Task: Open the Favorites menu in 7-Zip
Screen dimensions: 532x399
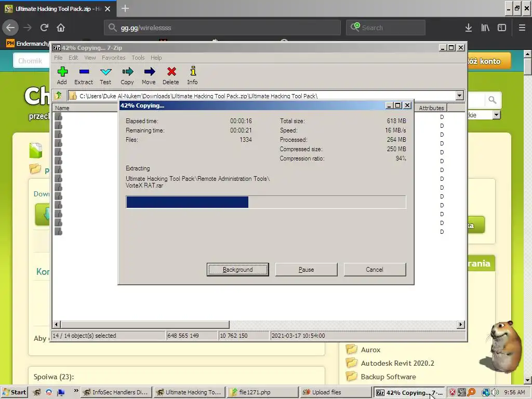Action: point(114,58)
